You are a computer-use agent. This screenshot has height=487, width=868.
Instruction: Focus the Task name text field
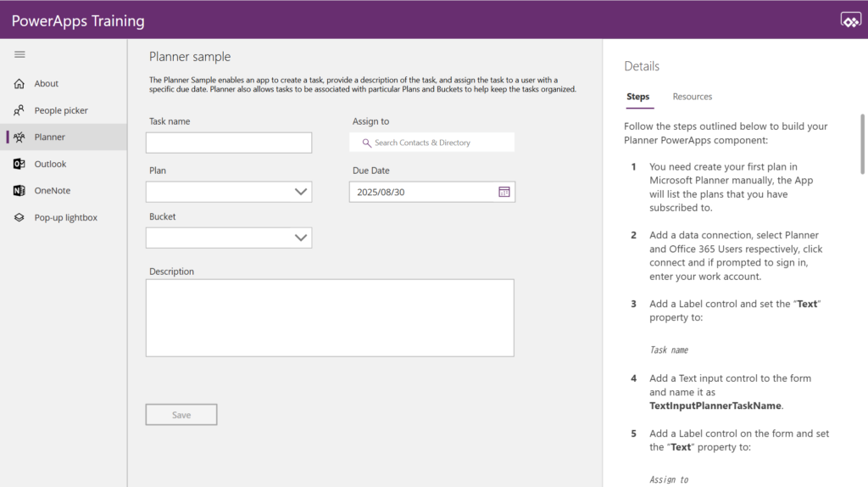(229, 143)
